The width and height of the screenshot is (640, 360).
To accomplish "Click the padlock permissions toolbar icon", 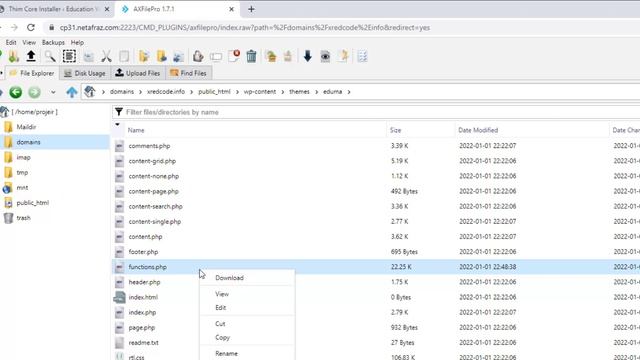I will 198,56.
